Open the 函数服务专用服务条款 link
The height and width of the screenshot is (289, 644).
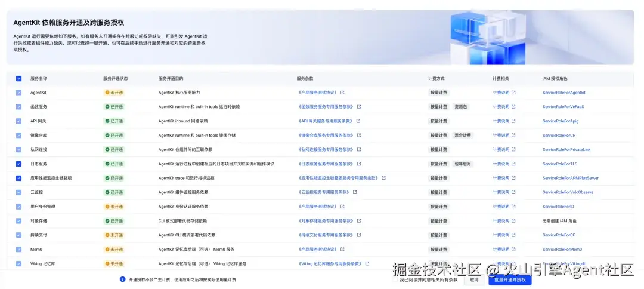pos(327,107)
